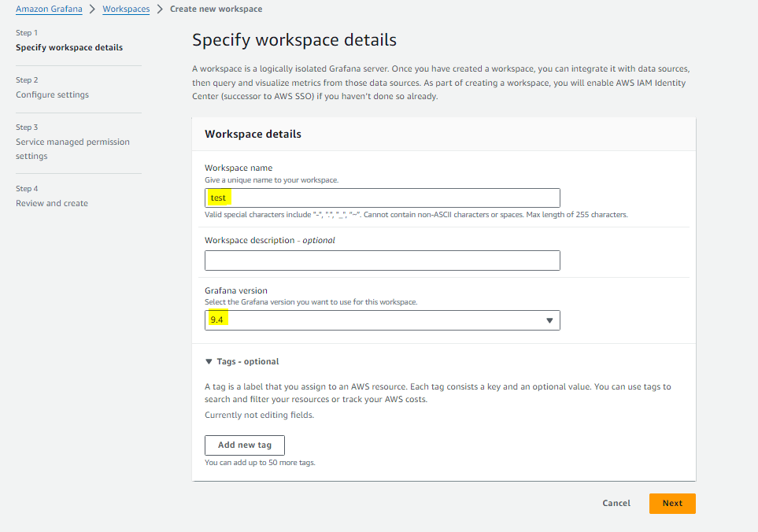Open the Grafana version 9.4 select box

coord(382,320)
